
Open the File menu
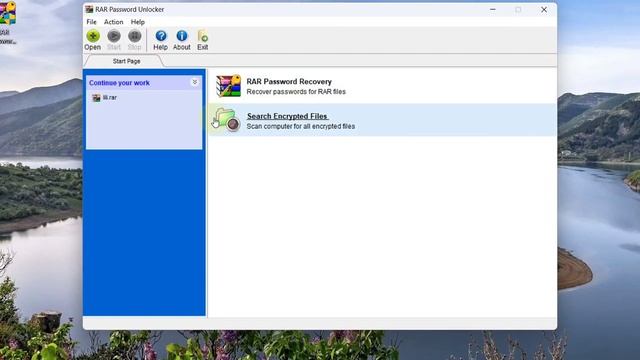pos(91,22)
